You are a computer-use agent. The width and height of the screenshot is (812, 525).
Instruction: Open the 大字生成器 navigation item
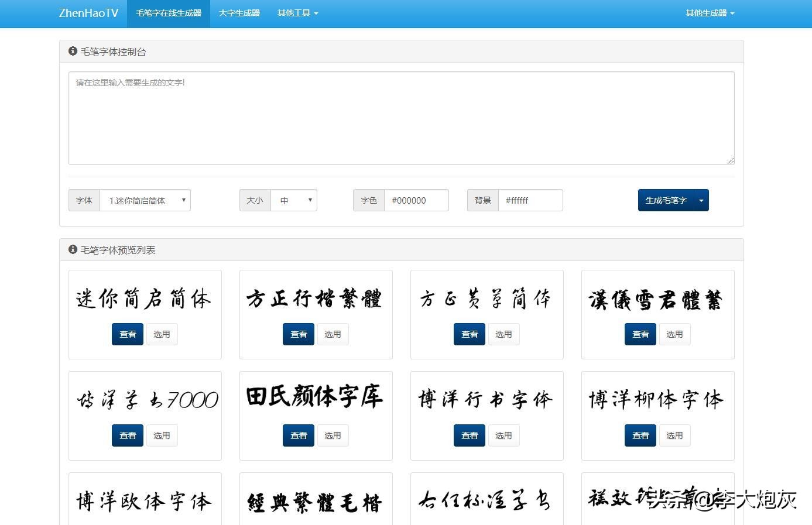(238, 13)
